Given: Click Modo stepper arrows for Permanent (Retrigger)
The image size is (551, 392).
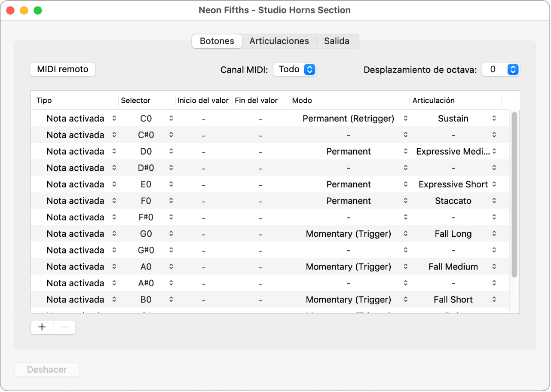Looking at the screenshot, I should pos(405,118).
